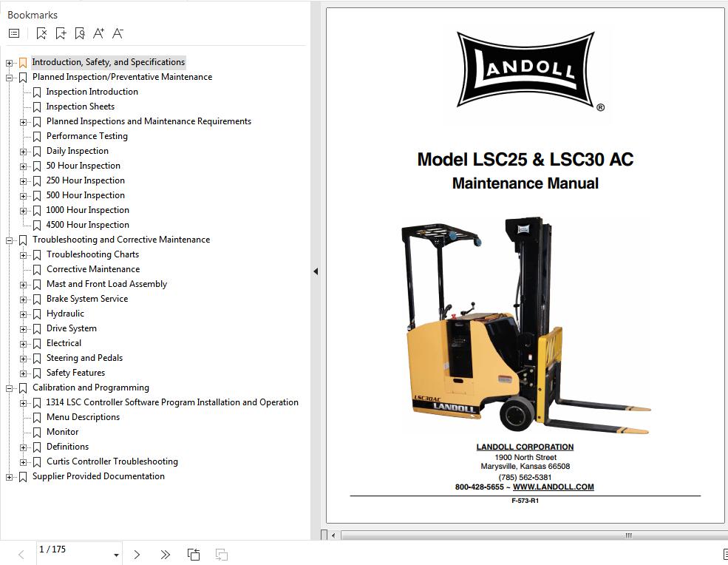
Task: Go to the next page arrow
Action: pyautogui.click(x=137, y=555)
